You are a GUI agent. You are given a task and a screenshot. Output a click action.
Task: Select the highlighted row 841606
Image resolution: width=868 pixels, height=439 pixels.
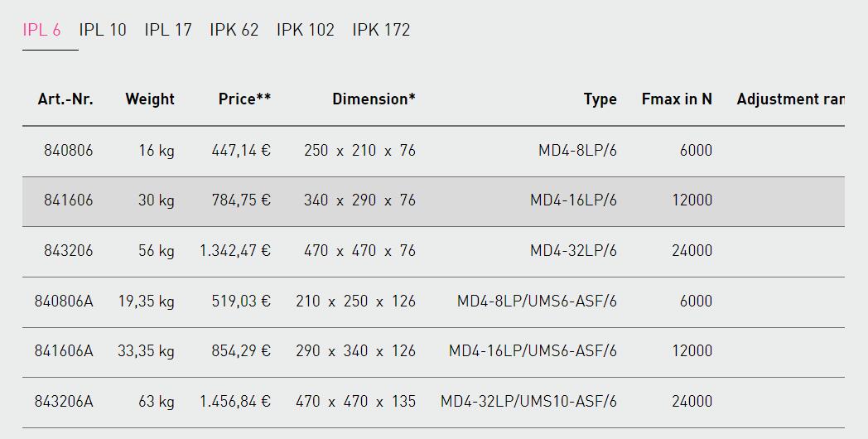click(433, 201)
